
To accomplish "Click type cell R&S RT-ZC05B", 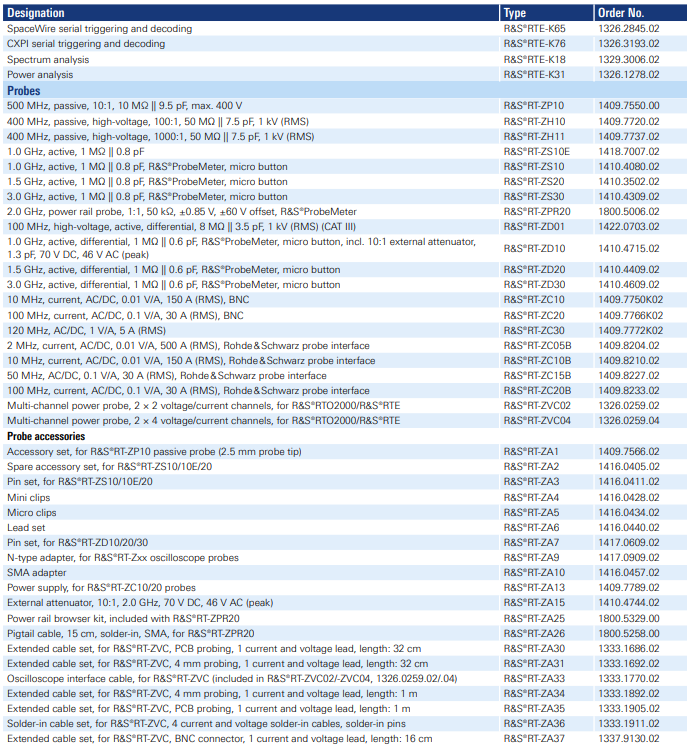I will (x=537, y=346).
